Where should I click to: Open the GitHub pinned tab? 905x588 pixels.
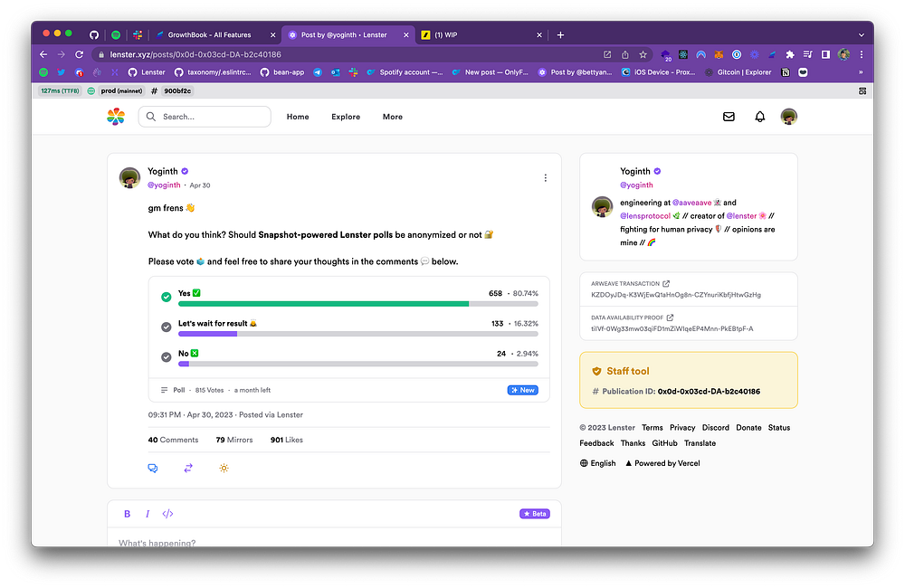[x=94, y=34]
